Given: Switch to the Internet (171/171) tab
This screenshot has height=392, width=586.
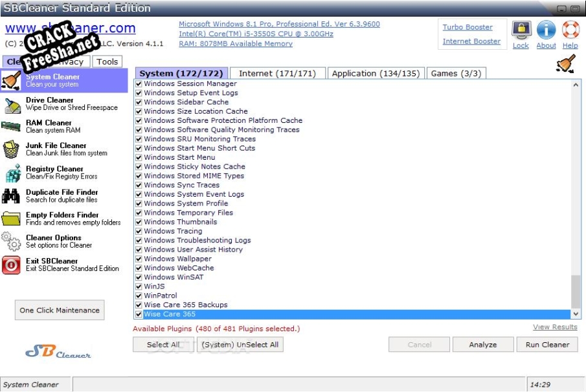Looking at the screenshot, I should point(277,73).
